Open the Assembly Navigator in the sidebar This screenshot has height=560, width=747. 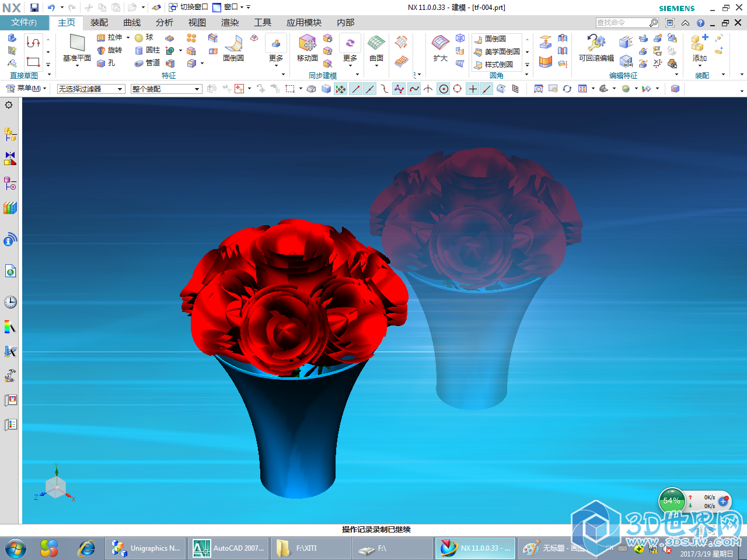click(10, 134)
